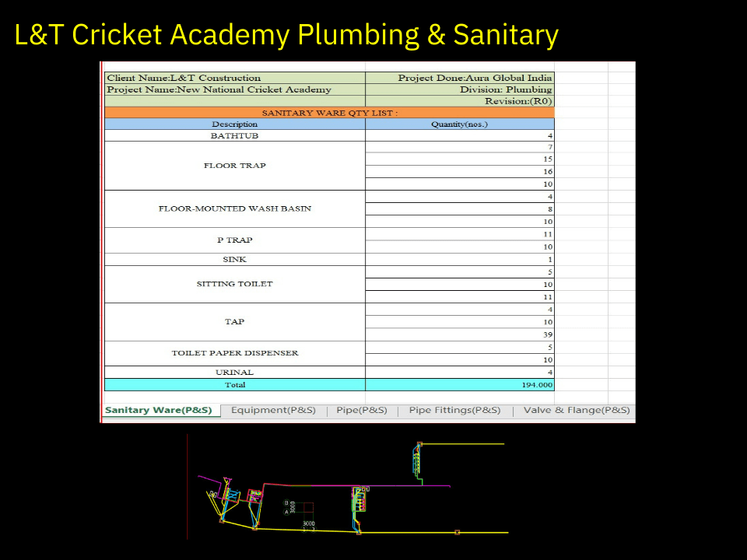747x560 pixels.
Task: Select the 'Total' label cell
Action: 235,385
